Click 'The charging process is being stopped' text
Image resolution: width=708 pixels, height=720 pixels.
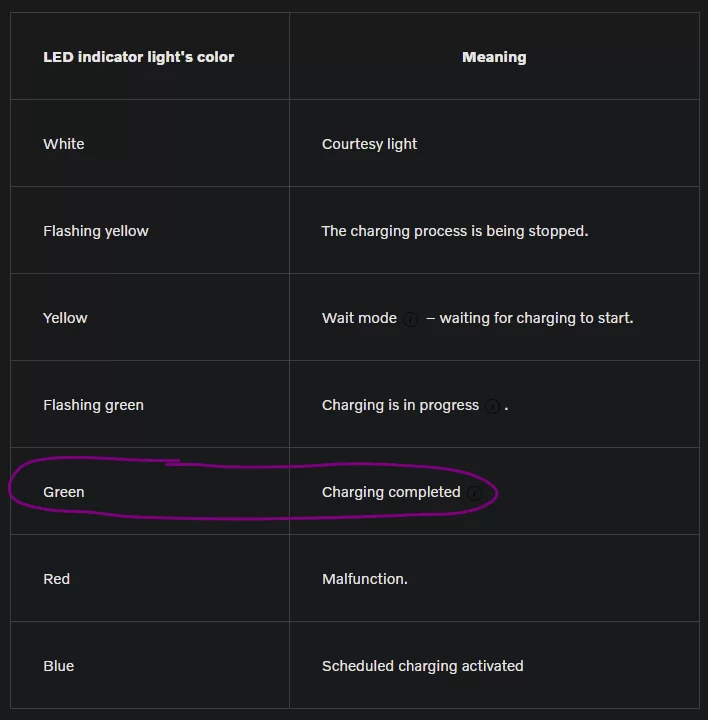[454, 231]
